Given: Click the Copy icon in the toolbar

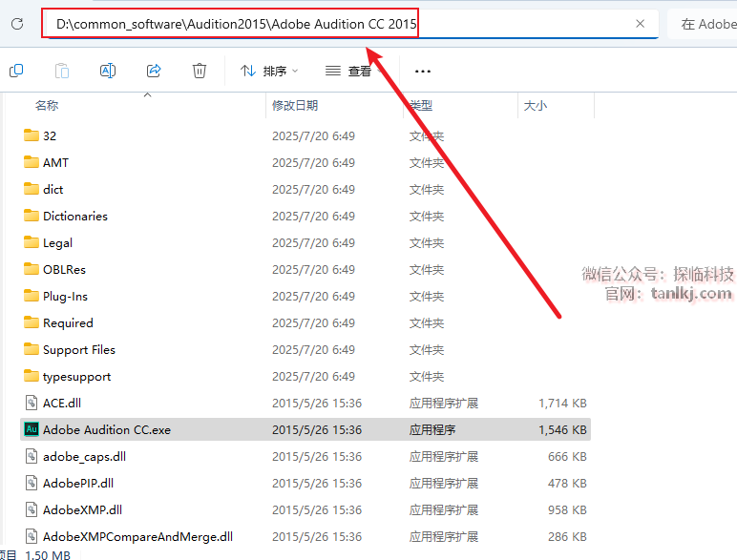Looking at the screenshot, I should click(x=16, y=71).
